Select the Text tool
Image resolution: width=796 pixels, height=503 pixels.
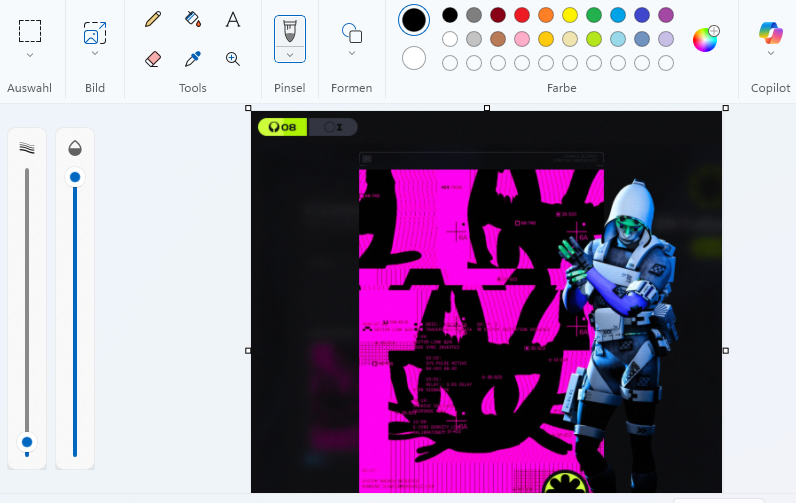point(233,19)
